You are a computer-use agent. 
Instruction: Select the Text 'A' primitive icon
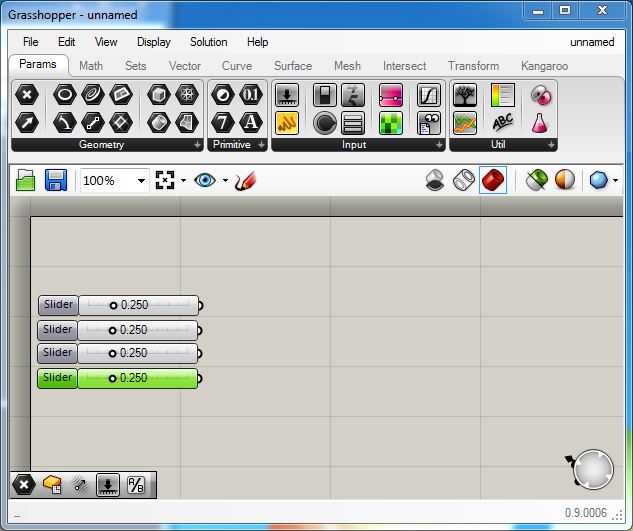pyautogui.click(x=251, y=123)
